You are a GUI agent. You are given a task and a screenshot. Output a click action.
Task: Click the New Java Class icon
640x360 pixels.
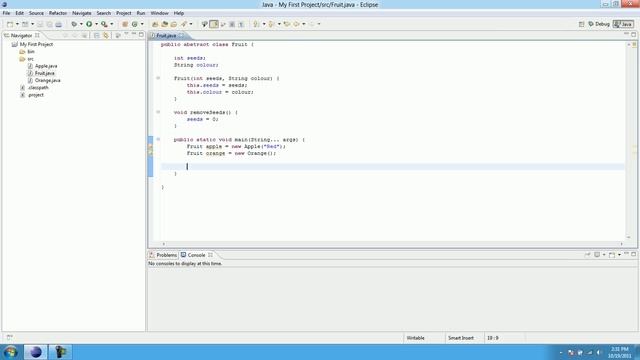(135, 24)
